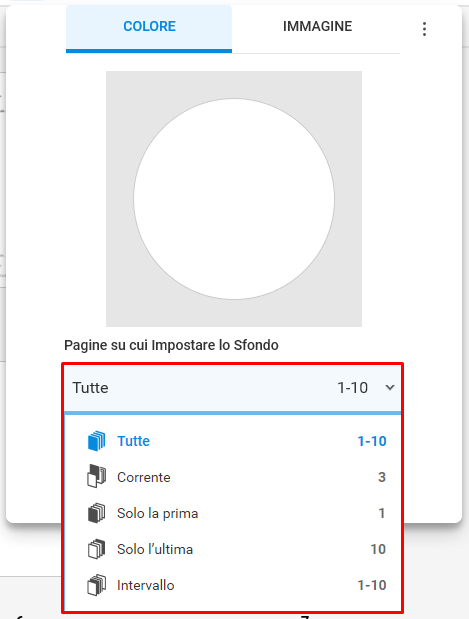
Task: Click the number 10 beside Solo l'ultima
Action: click(x=378, y=549)
